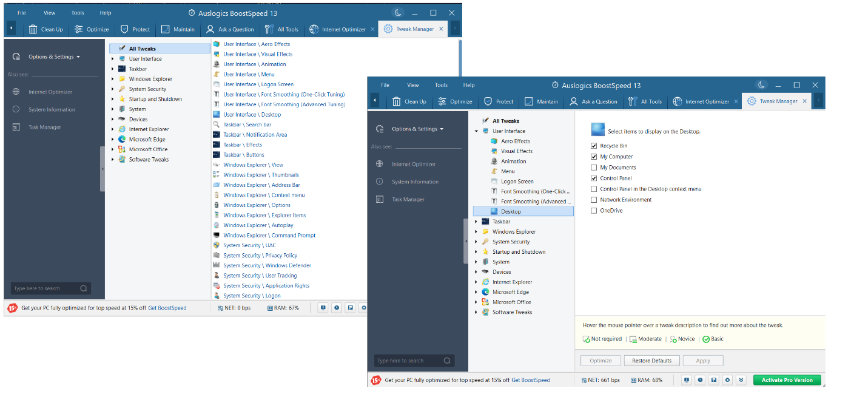Select Aero Effects in front window tree
868x405 pixels.
(515, 141)
